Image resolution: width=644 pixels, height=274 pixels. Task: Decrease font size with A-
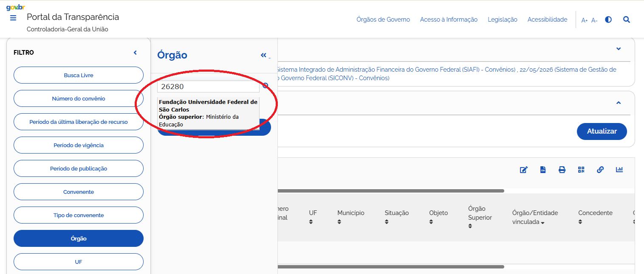click(x=594, y=20)
